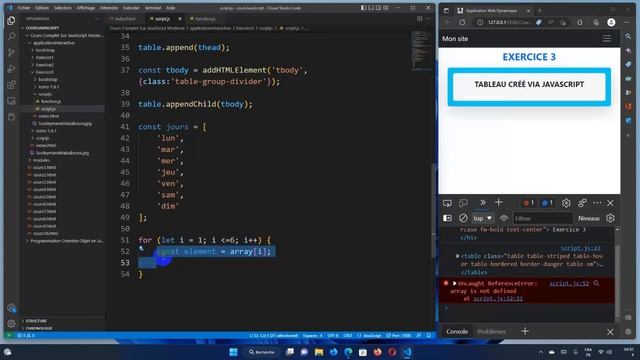Clear the console with the ban icon
Image resolution: width=640 pixels, height=360 pixels.
point(463,218)
